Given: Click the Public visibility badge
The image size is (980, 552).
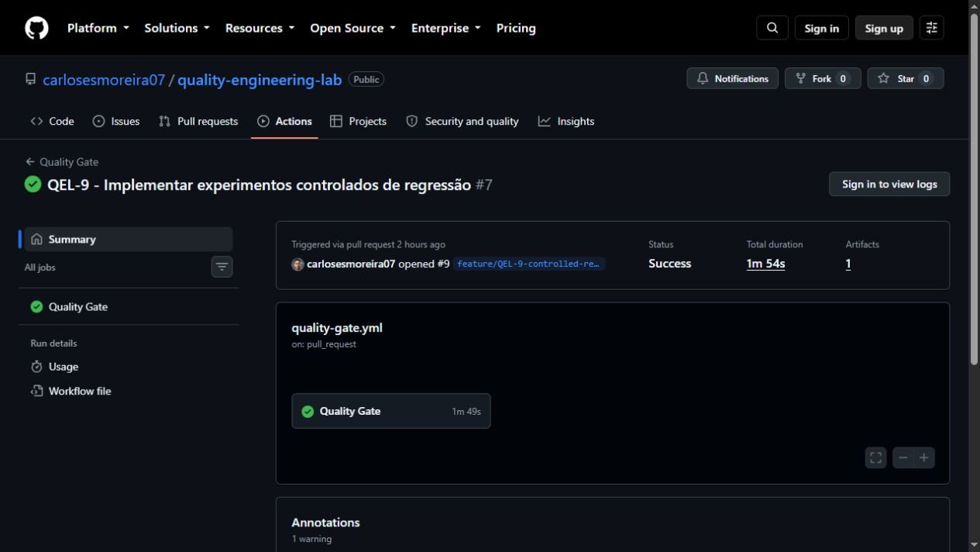Looking at the screenshot, I should click(366, 79).
